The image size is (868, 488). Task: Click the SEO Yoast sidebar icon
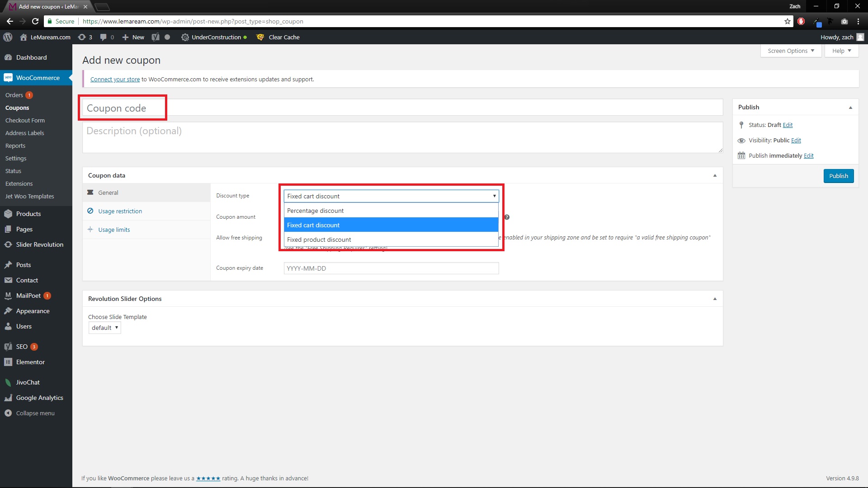[x=8, y=347]
